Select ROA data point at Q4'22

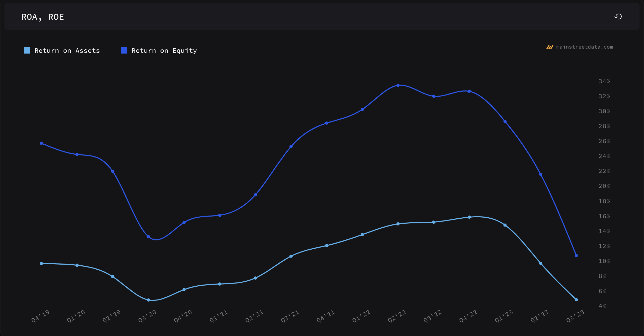point(469,217)
